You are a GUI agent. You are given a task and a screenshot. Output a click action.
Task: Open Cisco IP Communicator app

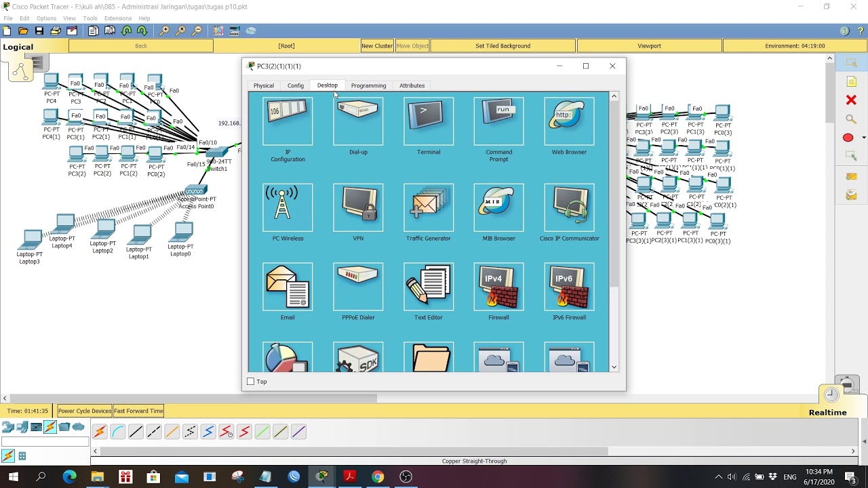click(x=569, y=207)
